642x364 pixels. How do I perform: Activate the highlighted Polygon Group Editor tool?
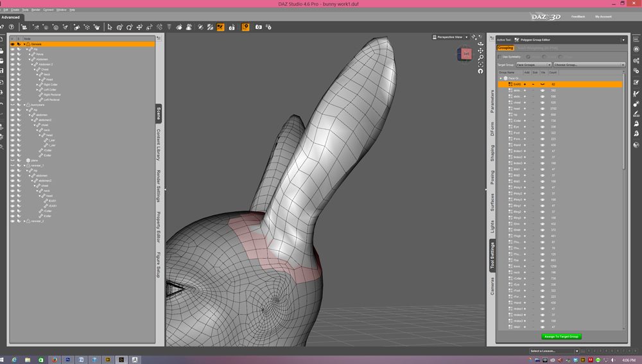[x=220, y=28]
